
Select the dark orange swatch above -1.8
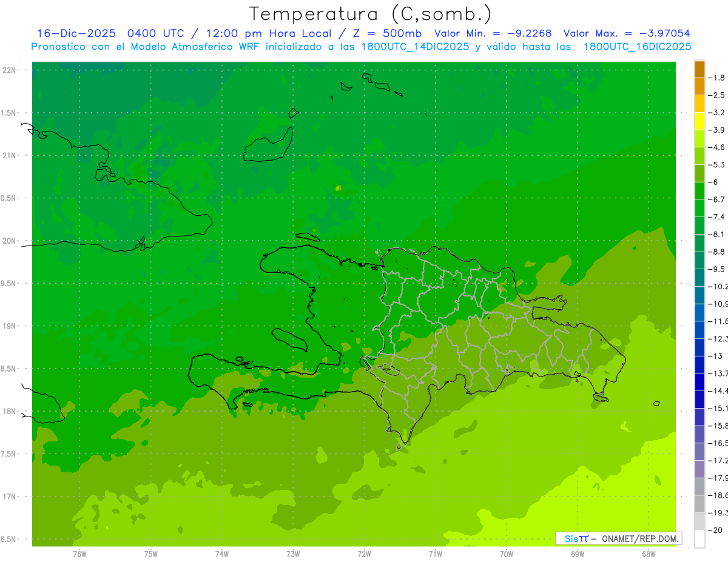point(699,69)
